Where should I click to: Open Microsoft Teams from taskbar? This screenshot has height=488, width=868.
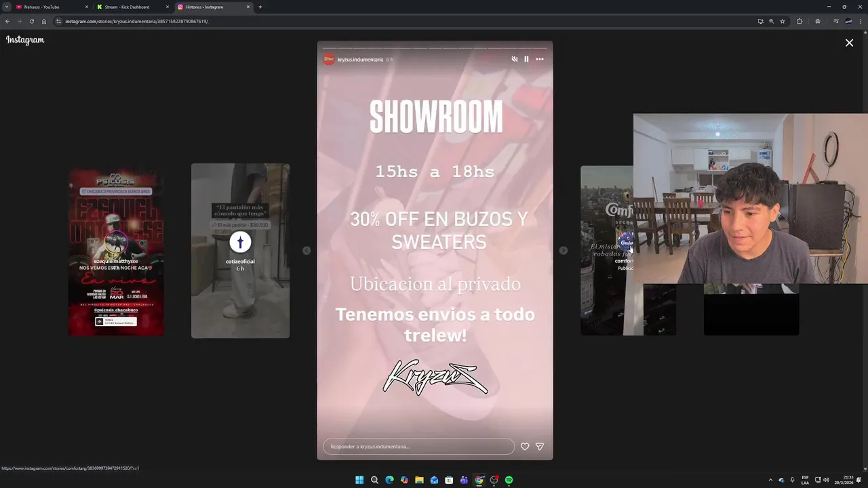464,480
